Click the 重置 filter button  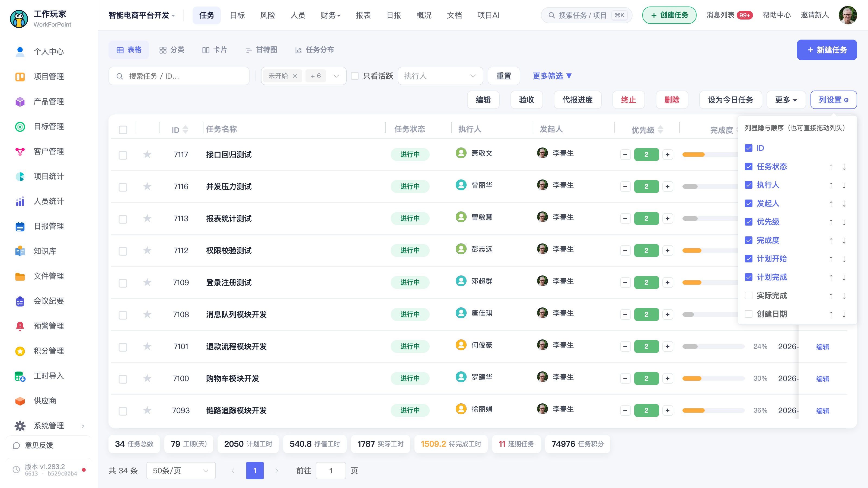(x=504, y=76)
